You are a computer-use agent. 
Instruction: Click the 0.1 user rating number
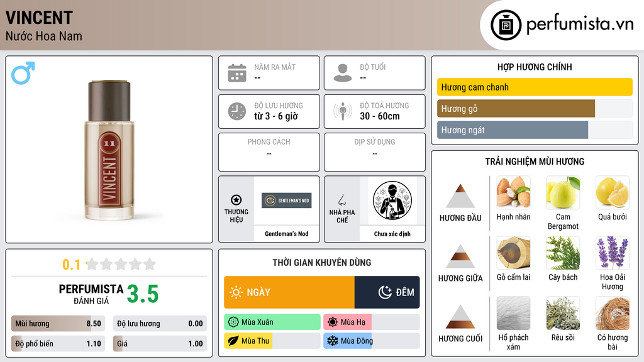click(x=72, y=265)
